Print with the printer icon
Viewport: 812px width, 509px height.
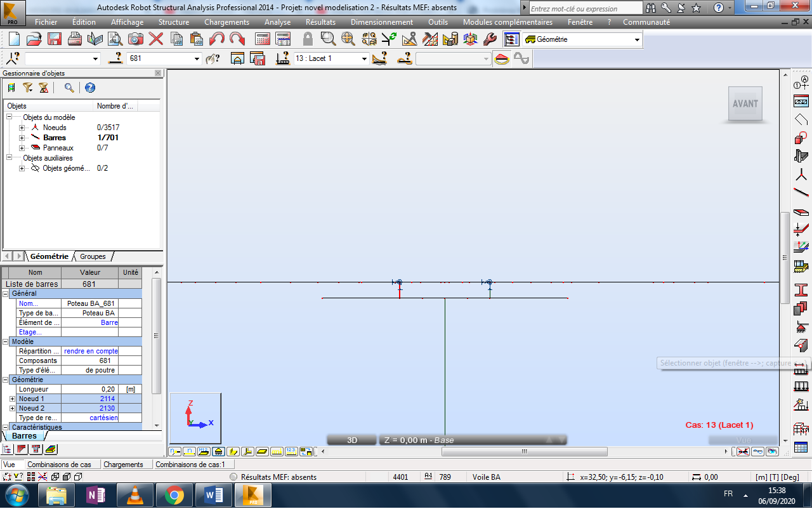pos(75,39)
